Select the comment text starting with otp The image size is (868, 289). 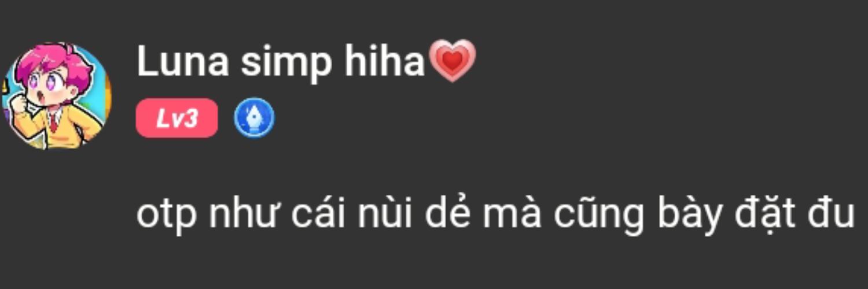pyautogui.click(x=495, y=214)
